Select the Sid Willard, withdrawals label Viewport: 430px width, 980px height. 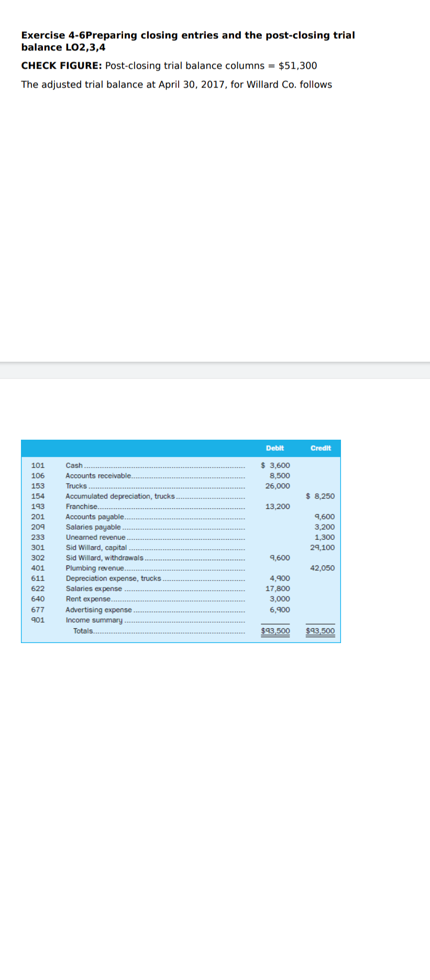coord(104,558)
